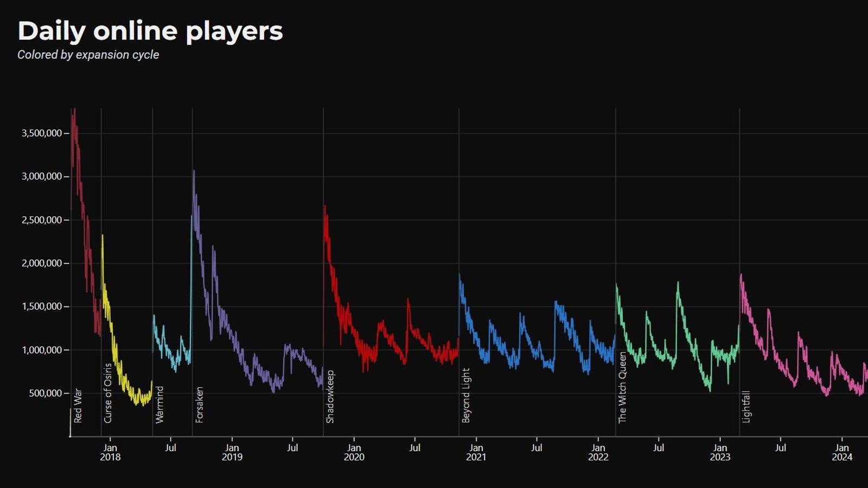This screenshot has height=488, width=868.
Task: Click the Shadowkeep expansion label
Action: [x=330, y=397]
